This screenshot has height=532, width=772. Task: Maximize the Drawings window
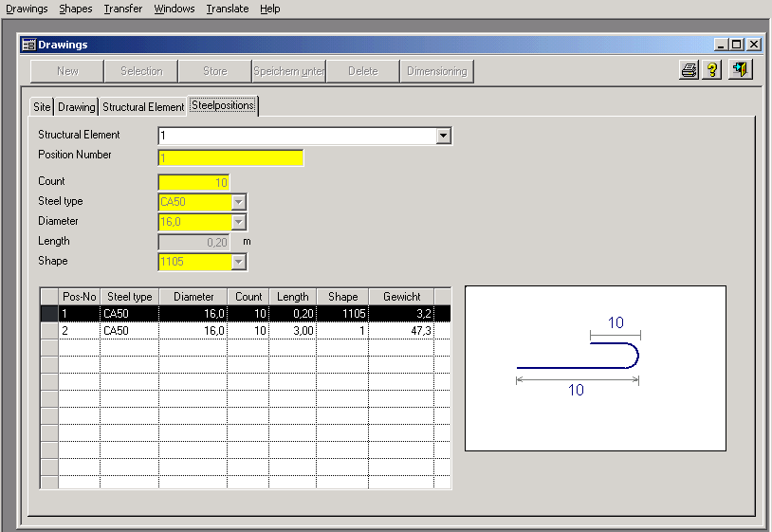(737, 44)
